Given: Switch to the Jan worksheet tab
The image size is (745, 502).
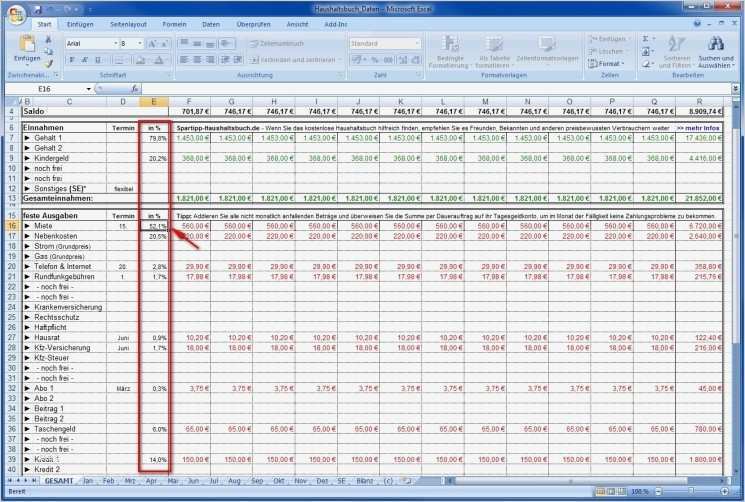Looking at the screenshot, I should (x=88, y=481).
